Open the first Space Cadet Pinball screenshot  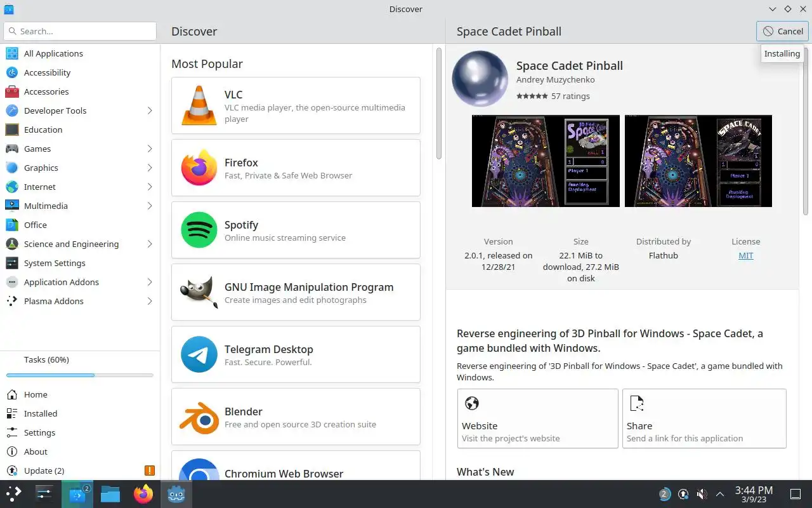546,161
